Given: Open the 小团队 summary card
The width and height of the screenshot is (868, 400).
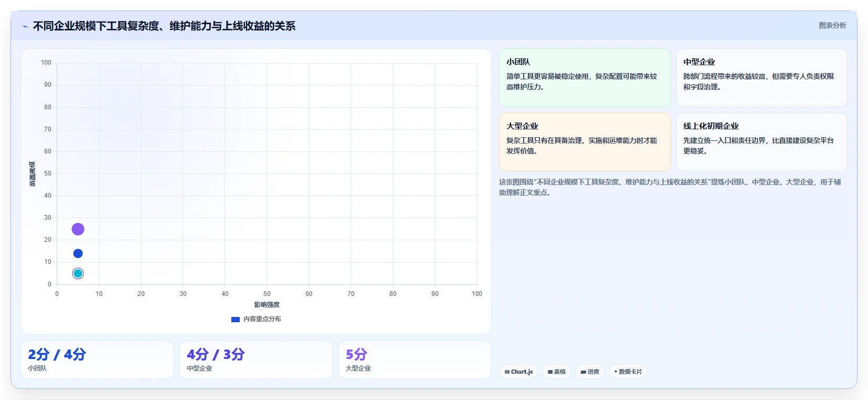Looking at the screenshot, I should click(585, 78).
